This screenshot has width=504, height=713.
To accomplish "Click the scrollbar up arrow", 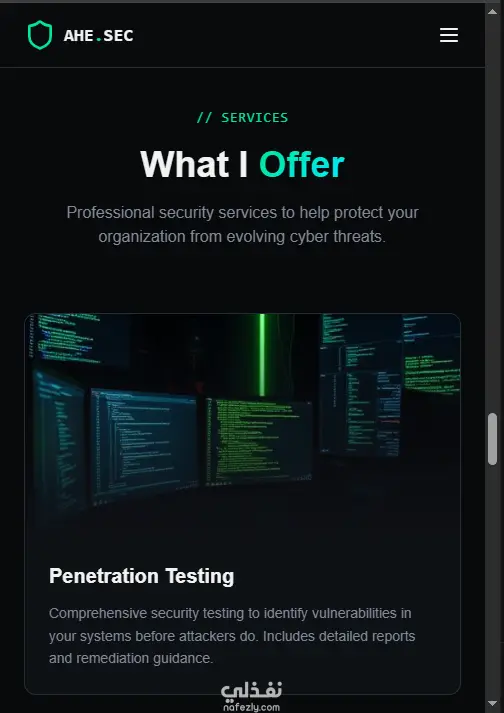I will click(x=492, y=11).
